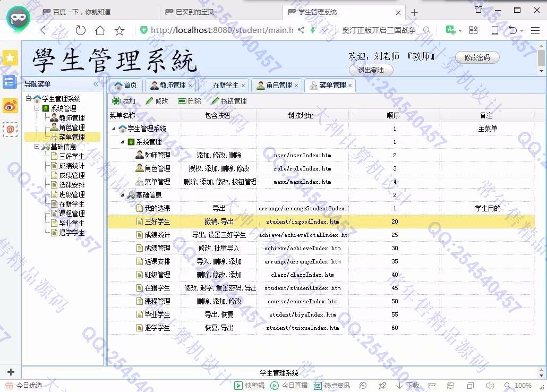Click 添加 add toolbar button

coord(124,101)
